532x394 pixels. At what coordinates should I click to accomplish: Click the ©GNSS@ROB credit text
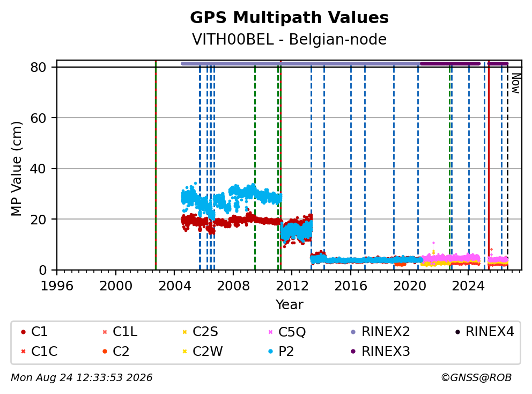tap(476, 377)
